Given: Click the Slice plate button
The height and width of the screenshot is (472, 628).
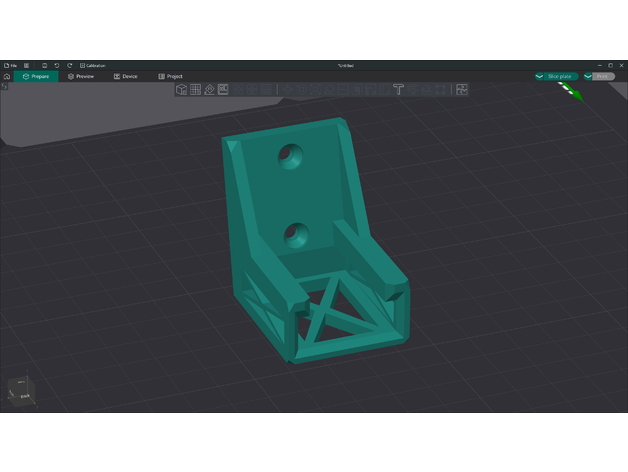Looking at the screenshot, I should [555, 76].
